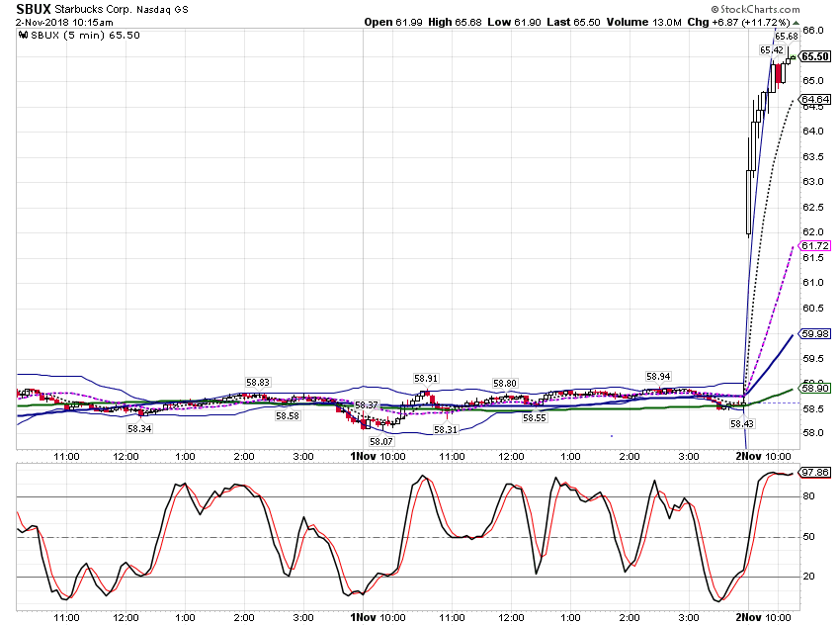This screenshot has height=626, width=840.
Task: Click the green up arrow after Chg
Action: click(x=797, y=23)
